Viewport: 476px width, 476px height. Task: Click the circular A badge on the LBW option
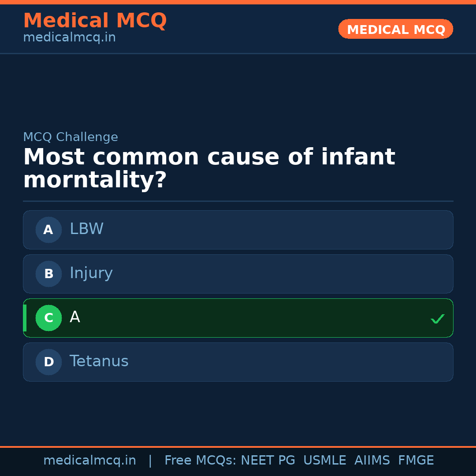(x=48, y=230)
